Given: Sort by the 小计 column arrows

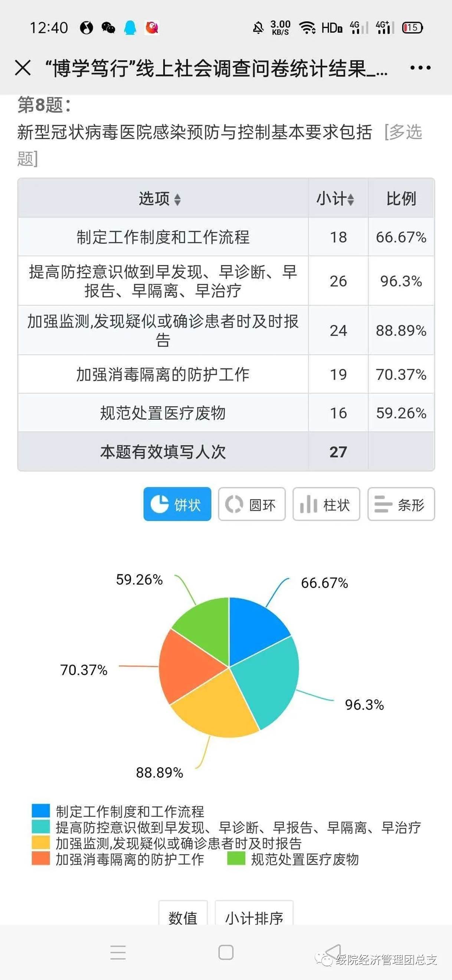Looking at the screenshot, I should pyautogui.click(x=351, y=199).
